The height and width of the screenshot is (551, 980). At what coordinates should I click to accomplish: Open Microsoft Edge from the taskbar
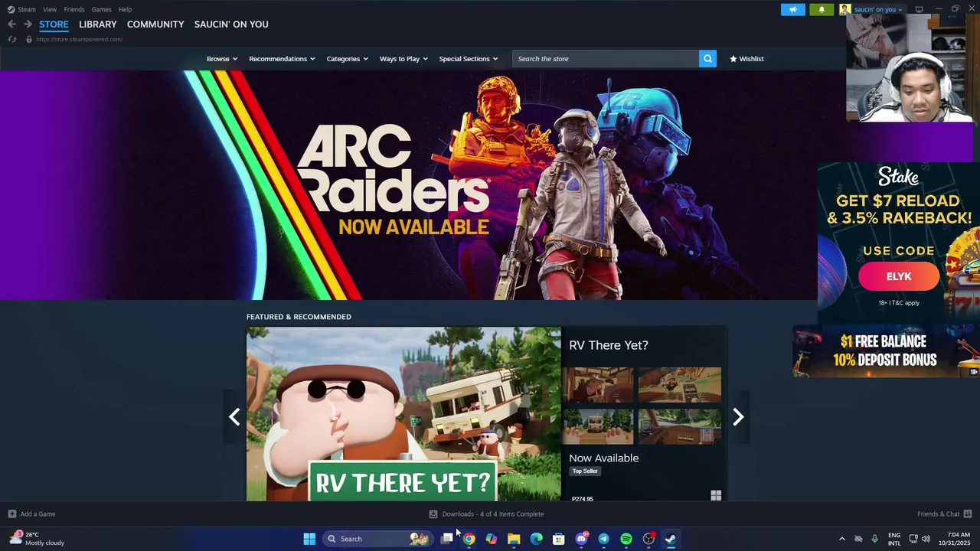coord(536,539)
